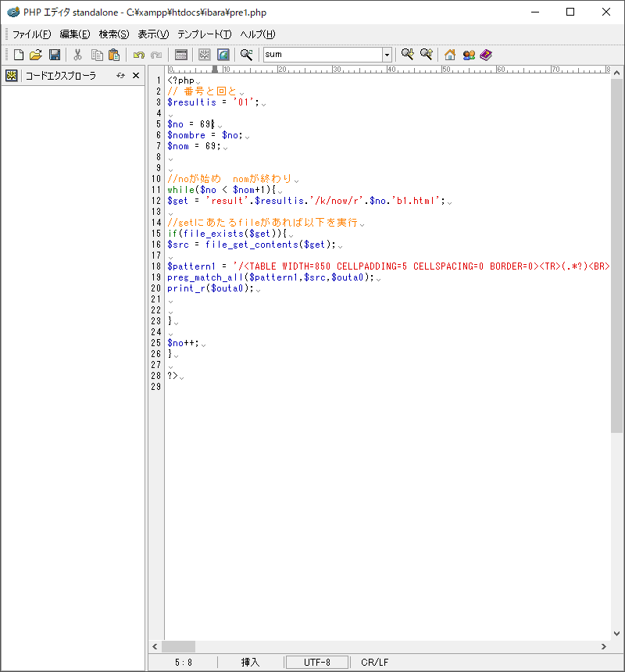This screenshot has width=625, height=672.
Task: Refresh the code explorer with arrows icon
Action: pyautogui.click(x=121, y=76)
